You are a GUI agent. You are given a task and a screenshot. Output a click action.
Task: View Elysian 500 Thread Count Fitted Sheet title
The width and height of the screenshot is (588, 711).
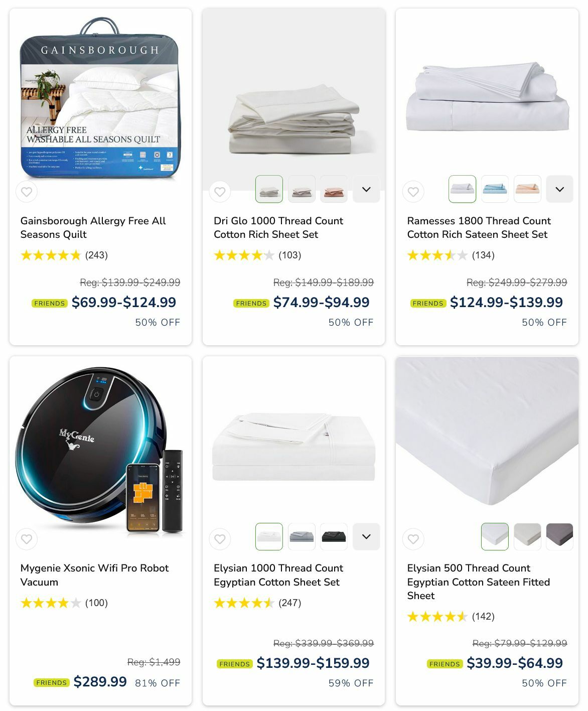coord(479,582)
